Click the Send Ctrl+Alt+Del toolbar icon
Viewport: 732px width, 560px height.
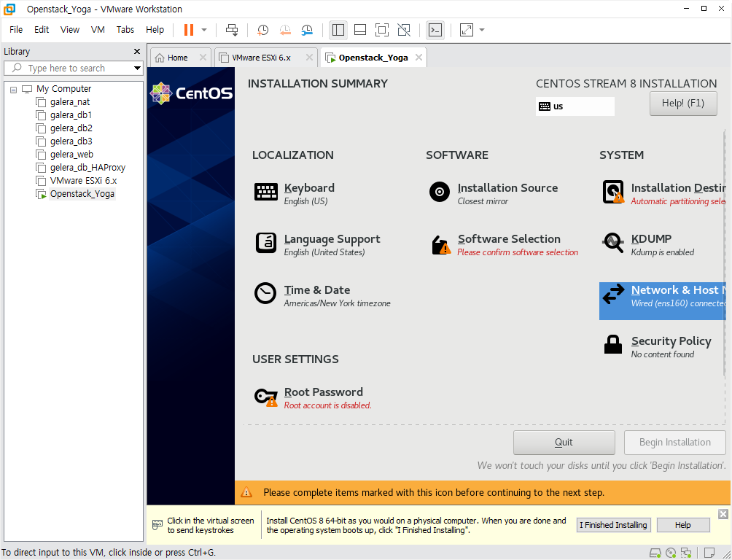pyautogui.click(x=232, y=30)
